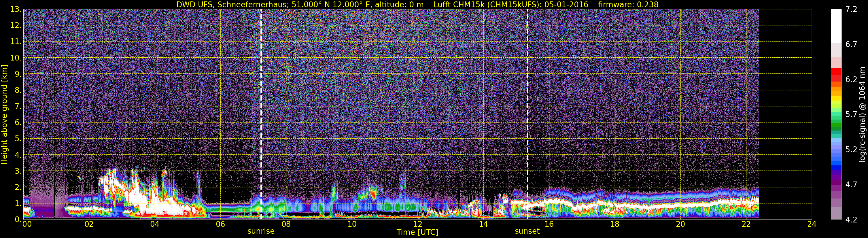Image resolution: width=868 pixels, height=238 pixels.
Task: Click the height axis tick "9."
Action: tap(18, 74)
